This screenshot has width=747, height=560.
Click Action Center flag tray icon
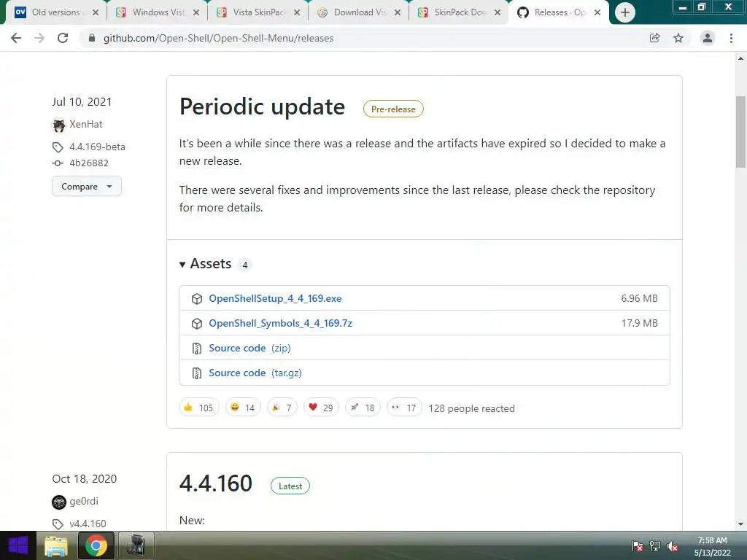[x=637, y=546]
